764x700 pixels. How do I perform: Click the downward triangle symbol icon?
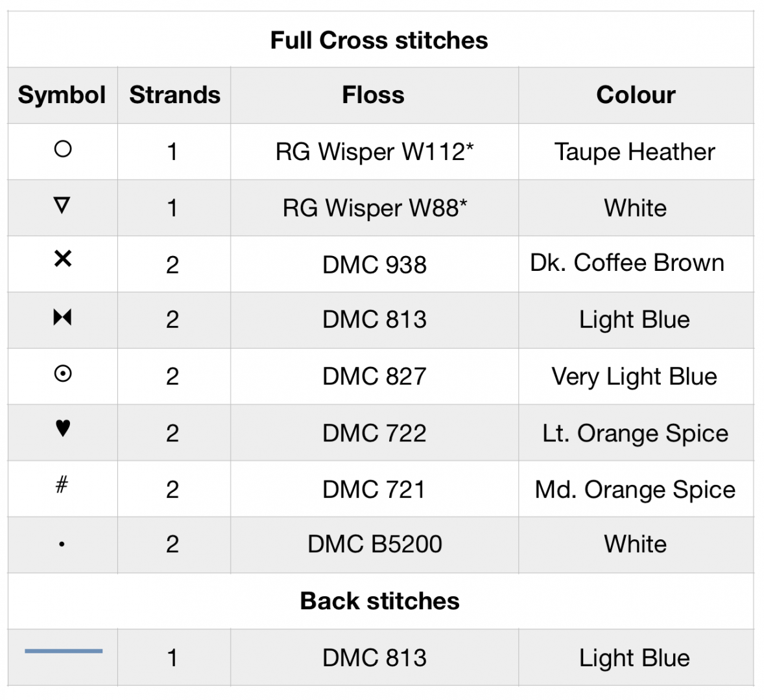pyautogui.click(x=62, y=206)
